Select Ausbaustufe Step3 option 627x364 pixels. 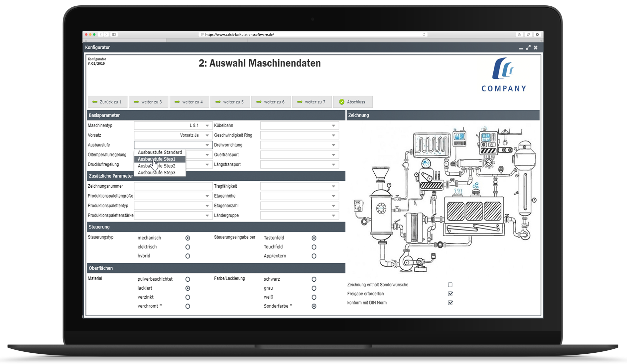(160, 173)
